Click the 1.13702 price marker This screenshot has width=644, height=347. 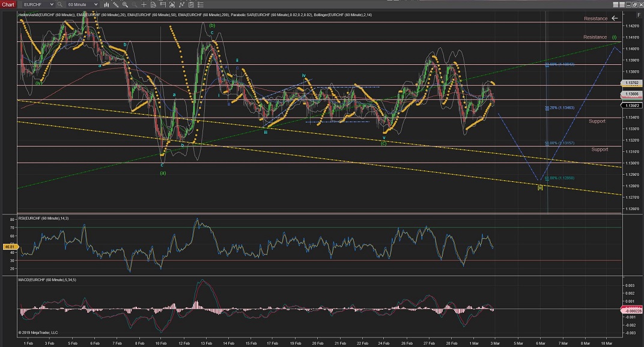631,83
